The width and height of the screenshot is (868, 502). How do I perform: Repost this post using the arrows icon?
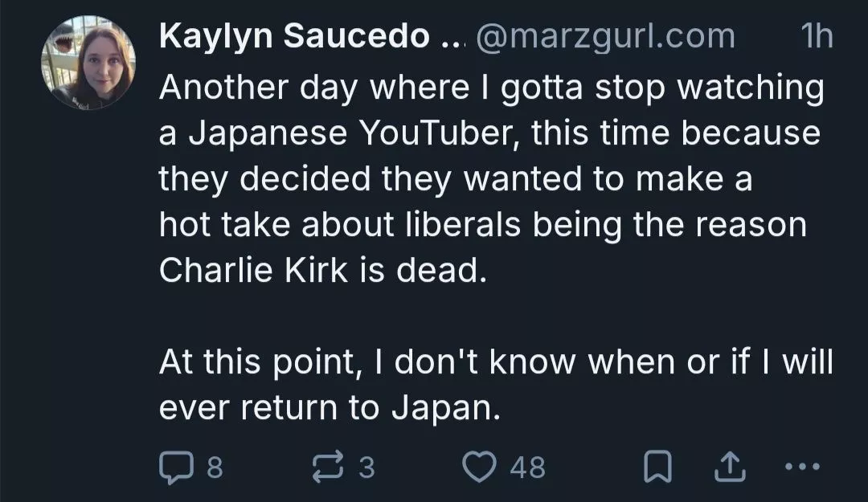tap(328, 467)
